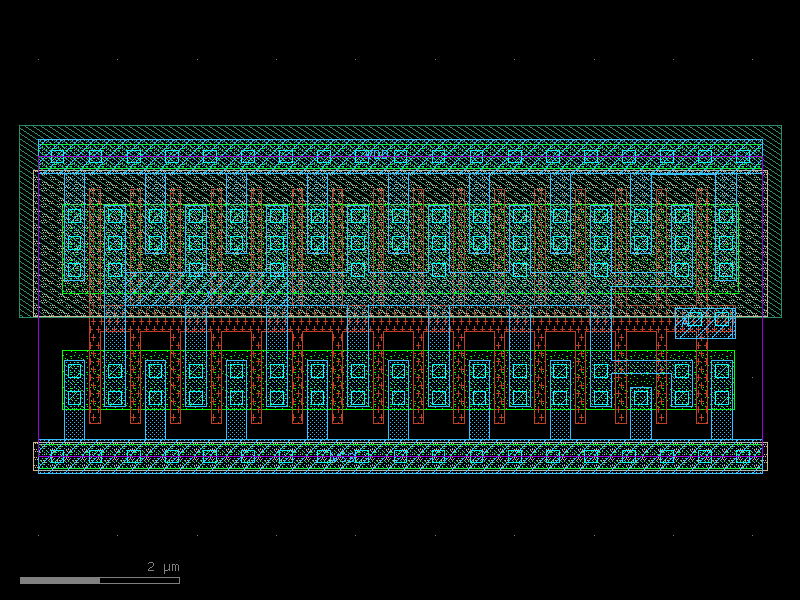Select the small two-contact metal pad on the poly gate
The height and width of the screenshot is (600, 800).
tap(706, 323)
